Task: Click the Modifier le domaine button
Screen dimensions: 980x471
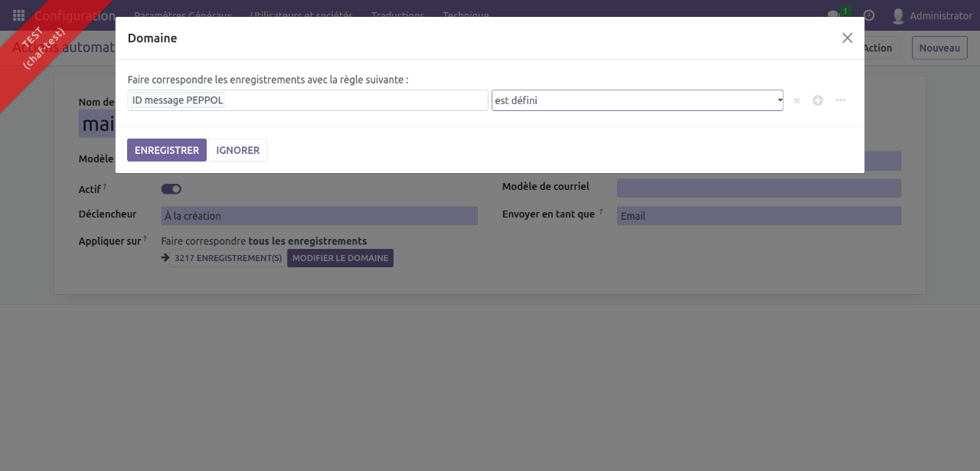Action: point(340,258)
